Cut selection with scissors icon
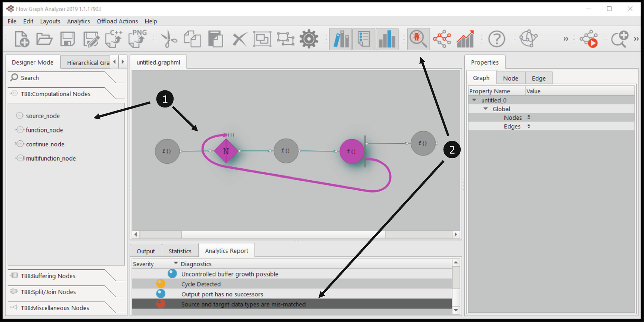This screenshot has height=322, width=644. (168, 39)
